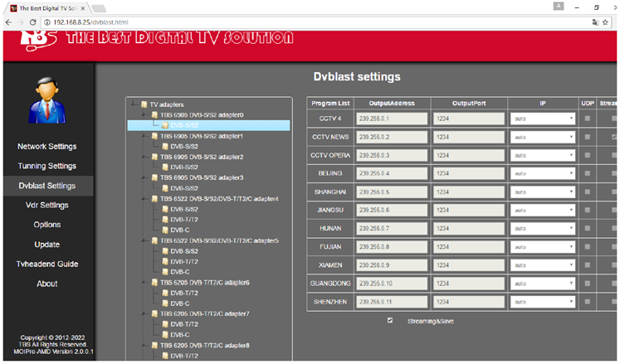Click the user avatar in the sidebar

46,99
